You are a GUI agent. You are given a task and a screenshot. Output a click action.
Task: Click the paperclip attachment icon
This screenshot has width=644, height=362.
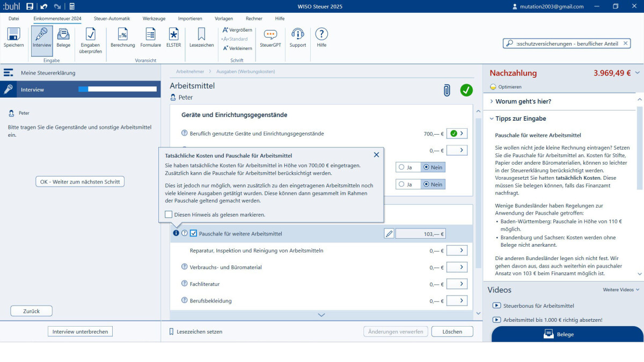pos(447,91)
